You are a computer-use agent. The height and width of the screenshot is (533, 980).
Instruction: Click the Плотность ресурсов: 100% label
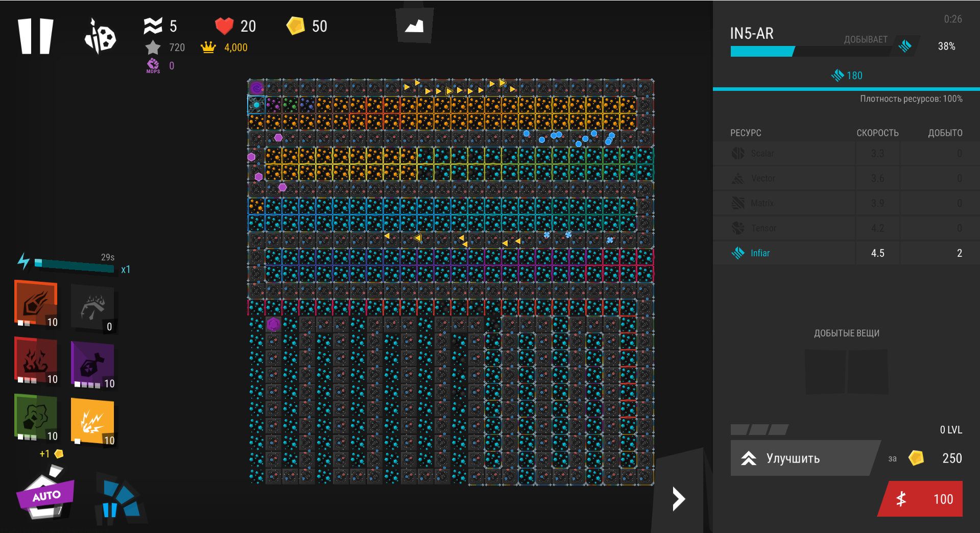911,99
